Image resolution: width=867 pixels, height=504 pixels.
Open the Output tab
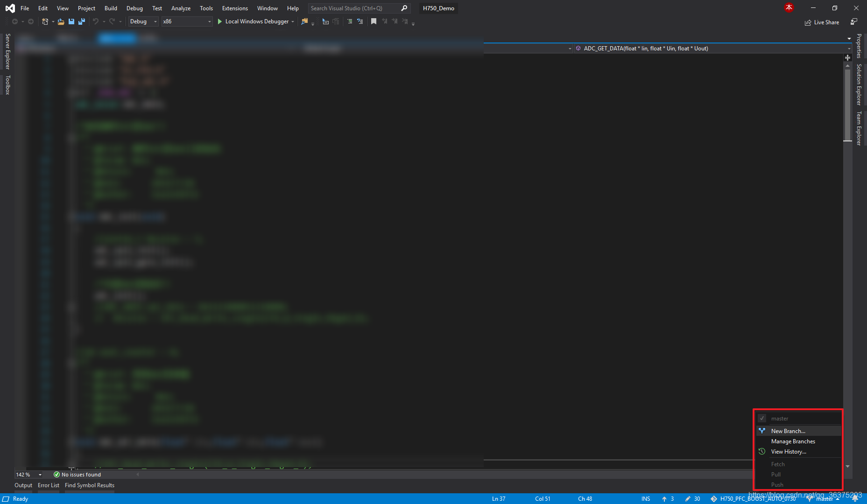(x=23, y=485)
